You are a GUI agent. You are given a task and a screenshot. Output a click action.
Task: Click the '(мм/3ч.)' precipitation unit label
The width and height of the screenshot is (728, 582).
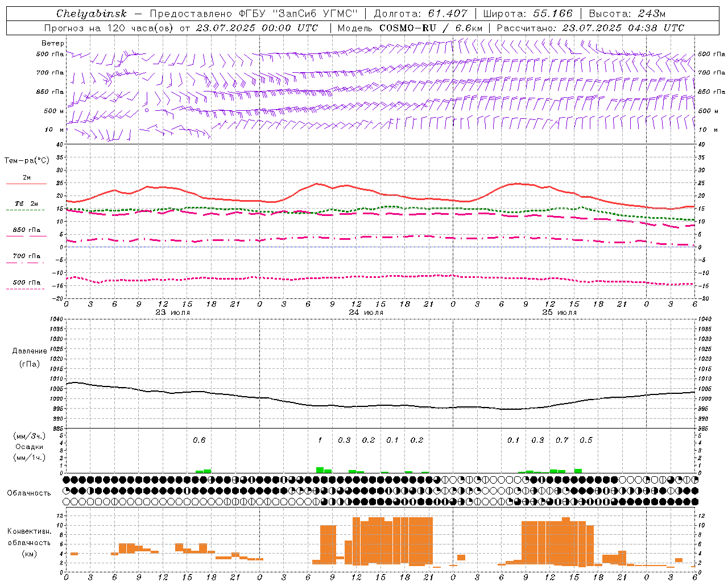tap(29, 436)
